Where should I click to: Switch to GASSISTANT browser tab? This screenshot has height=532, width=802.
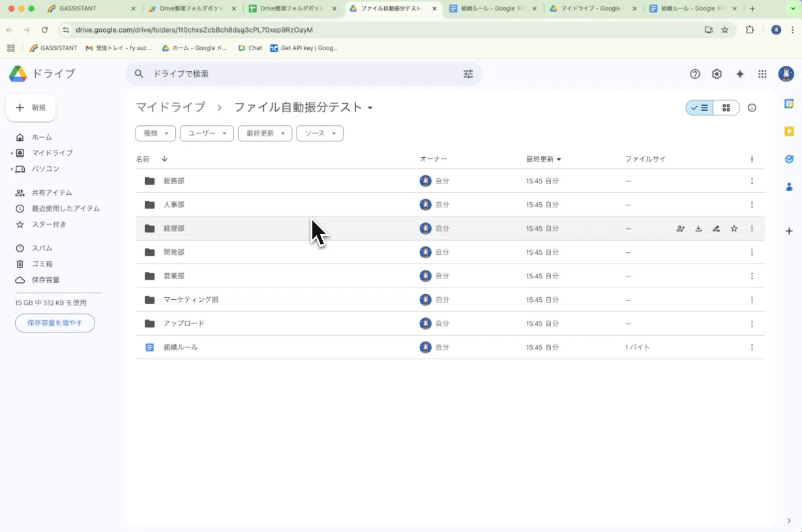click(93, 9)
